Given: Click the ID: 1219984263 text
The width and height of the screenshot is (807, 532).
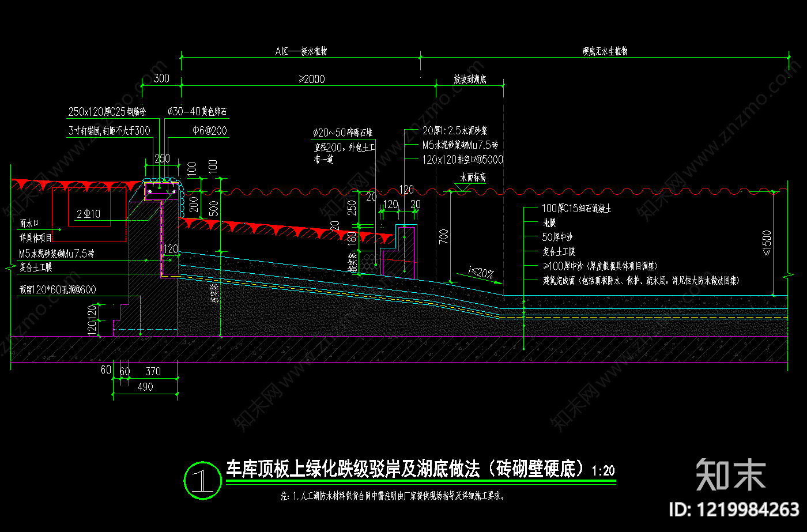Looking at the screenshot, I should pos(734,510).
